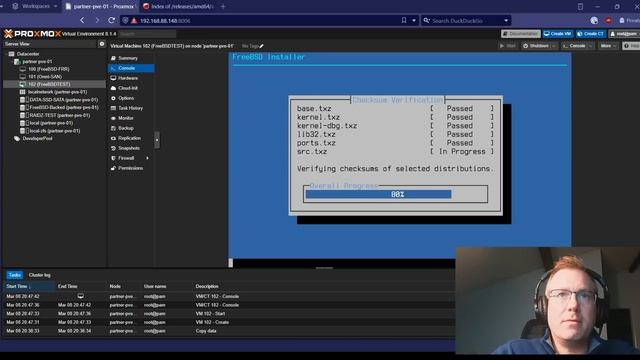This screenshot has width=640, height=360.
Task: Open the root@pam user menu
Action: pos(623,34)
